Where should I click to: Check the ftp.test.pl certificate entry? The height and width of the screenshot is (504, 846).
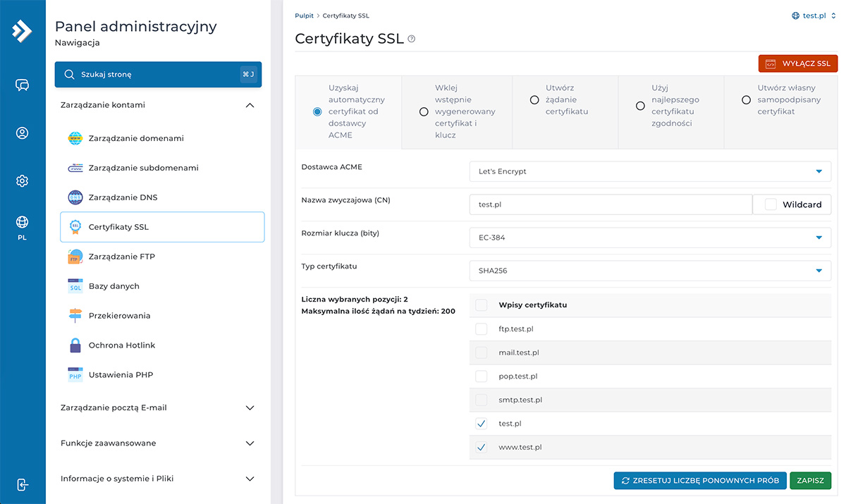[x=481, y=329]
